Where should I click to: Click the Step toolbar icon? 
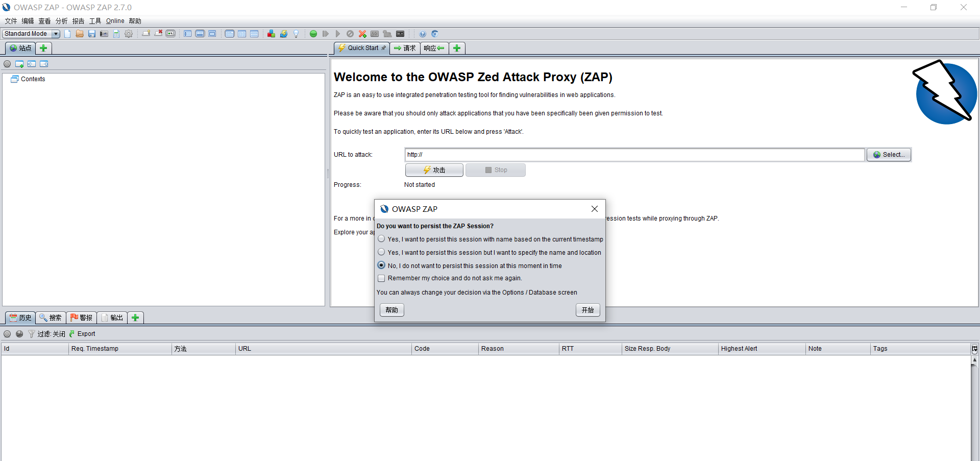coord(326,34)
